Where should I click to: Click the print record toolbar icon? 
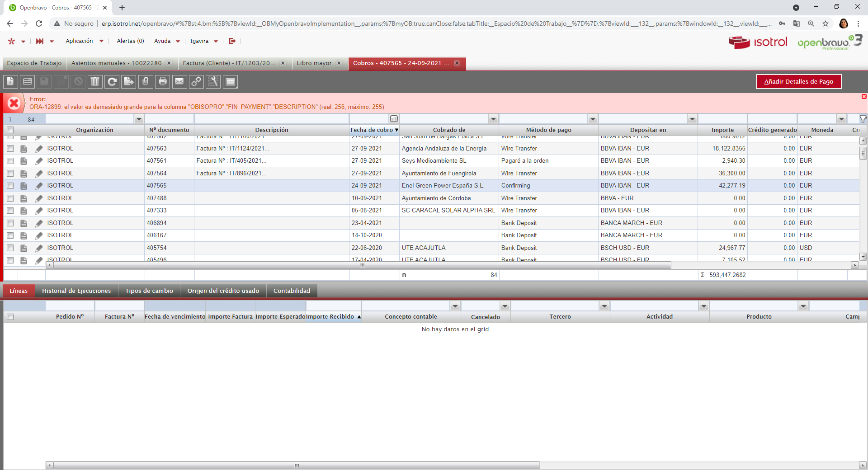click(x=162, y=81)
